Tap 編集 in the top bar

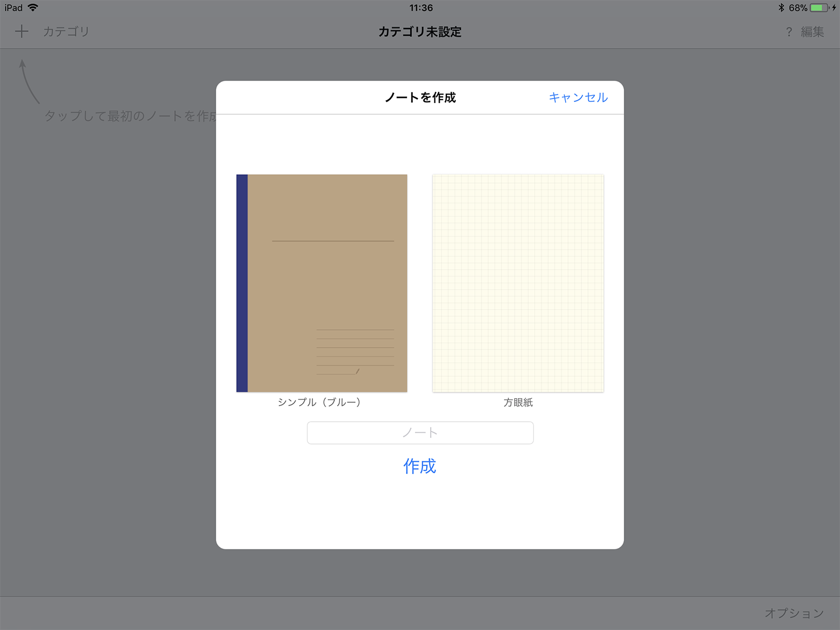coord(812,32)
